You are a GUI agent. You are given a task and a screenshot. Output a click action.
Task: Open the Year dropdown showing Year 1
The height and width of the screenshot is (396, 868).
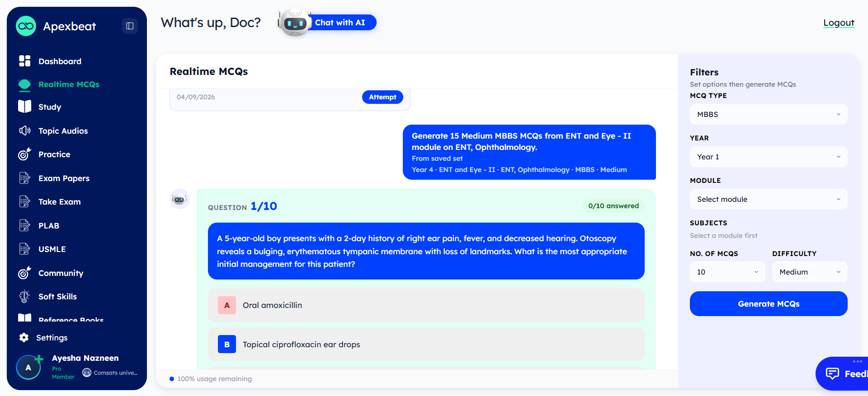point(769,157)
